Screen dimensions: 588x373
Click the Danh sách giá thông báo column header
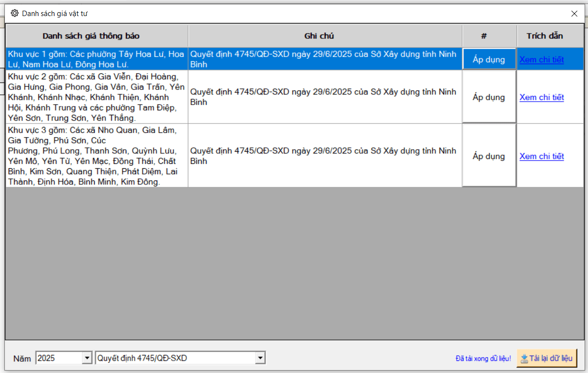coord(97,36)
